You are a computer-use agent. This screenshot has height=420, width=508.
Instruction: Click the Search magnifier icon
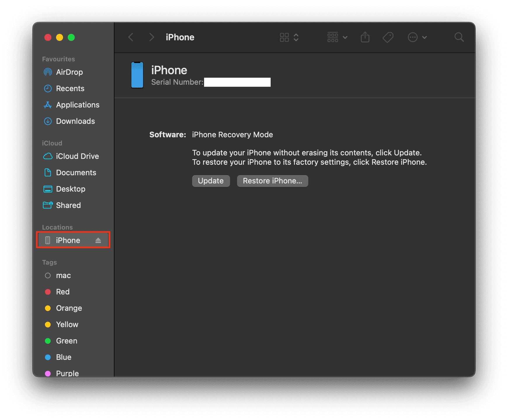459,37
